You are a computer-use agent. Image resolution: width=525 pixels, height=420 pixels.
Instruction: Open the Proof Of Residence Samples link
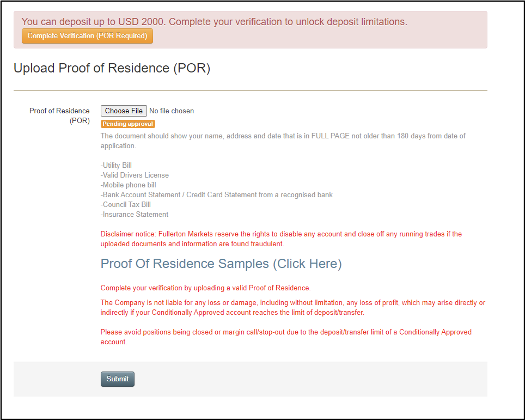[x=221, y=264]
